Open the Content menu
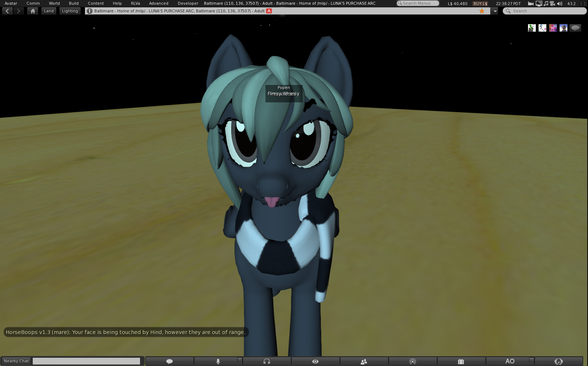This screenshot has height=366, width=588. click(x=96, y=3)
